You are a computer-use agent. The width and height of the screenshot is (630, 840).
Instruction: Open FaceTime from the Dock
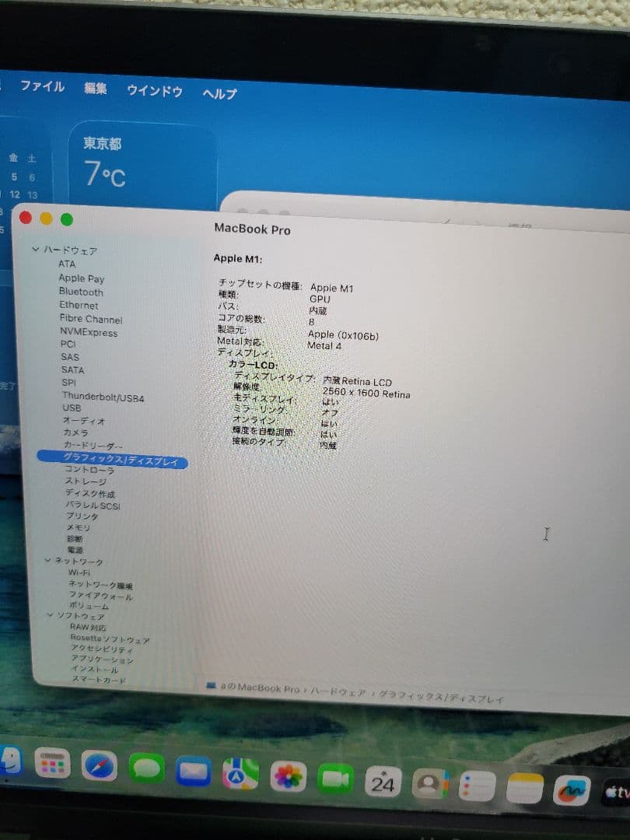[x=336, y=778]
